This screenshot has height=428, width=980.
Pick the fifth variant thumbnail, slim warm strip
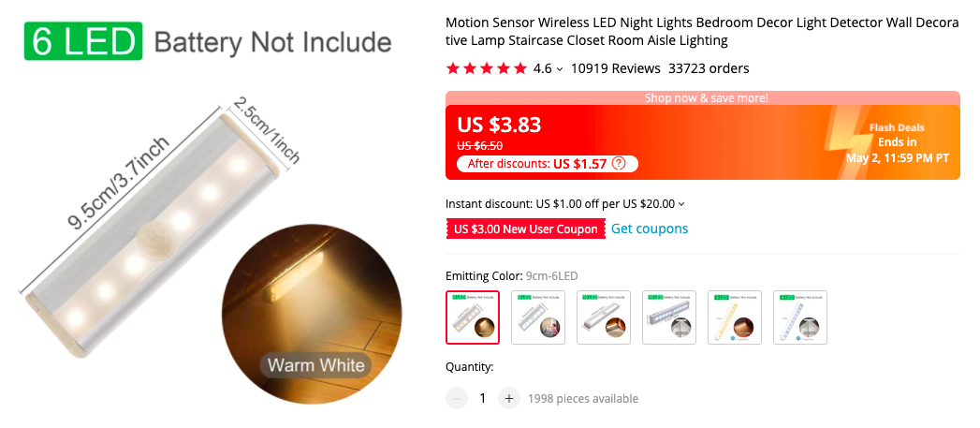click(735, 317)
